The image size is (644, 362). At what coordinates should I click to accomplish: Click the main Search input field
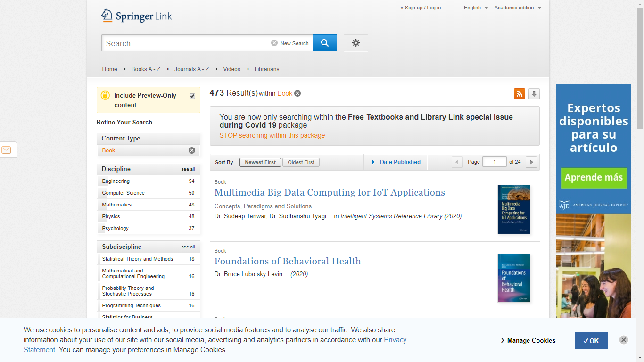pos(184,43)
